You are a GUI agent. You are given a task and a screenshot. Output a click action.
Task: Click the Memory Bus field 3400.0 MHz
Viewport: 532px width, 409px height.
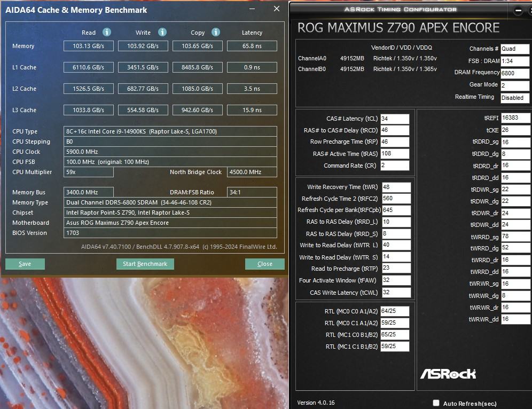click(x=89, y=192)
